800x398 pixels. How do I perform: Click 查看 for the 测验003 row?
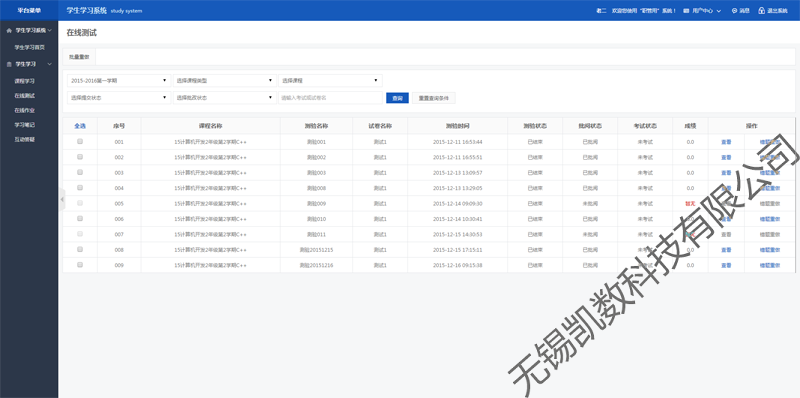pos(726,172)
